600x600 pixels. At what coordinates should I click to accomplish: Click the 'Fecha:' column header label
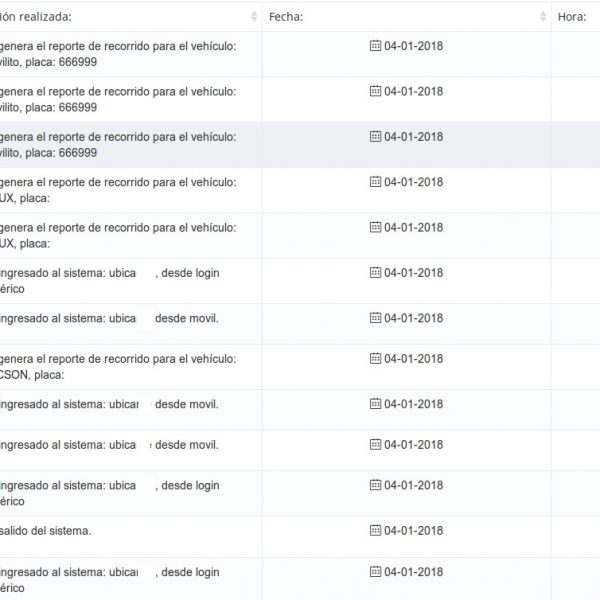pos(286,17)
